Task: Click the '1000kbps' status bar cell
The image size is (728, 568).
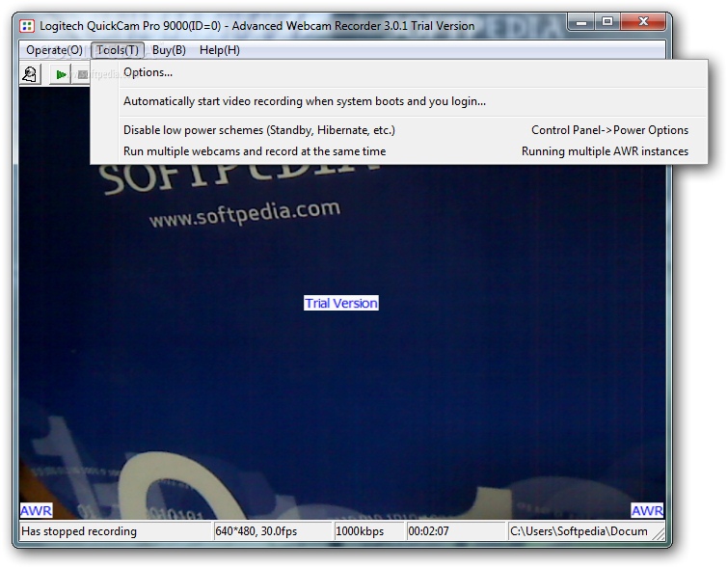Action: [x=368, y=531]
